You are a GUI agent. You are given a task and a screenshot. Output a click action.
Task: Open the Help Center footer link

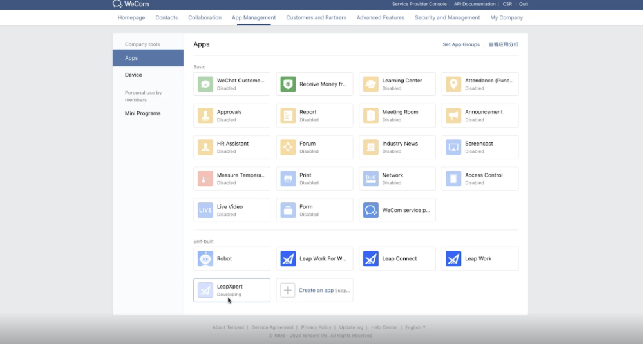click(x=384, y=327)
